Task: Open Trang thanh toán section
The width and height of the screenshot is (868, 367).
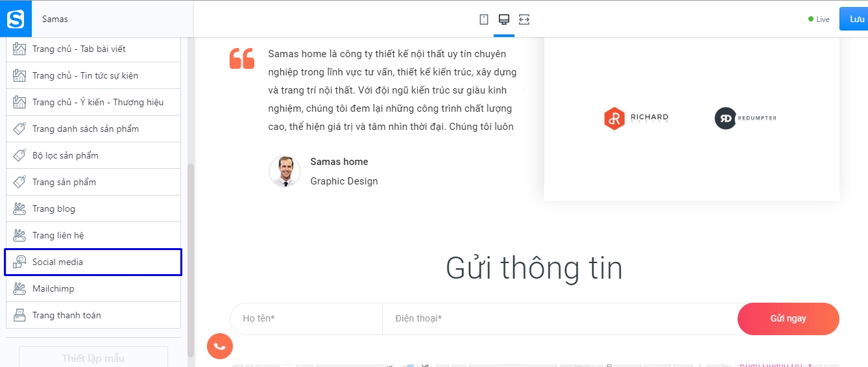Action: pos(93,315)
